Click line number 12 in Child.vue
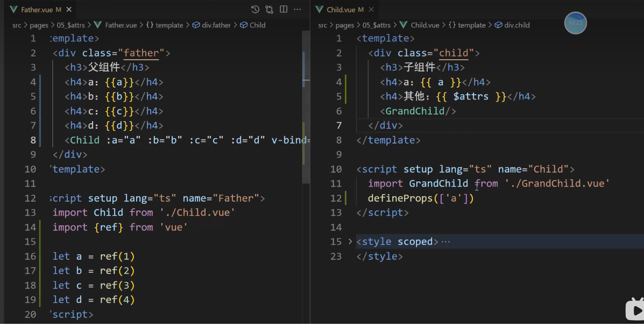 336,199
